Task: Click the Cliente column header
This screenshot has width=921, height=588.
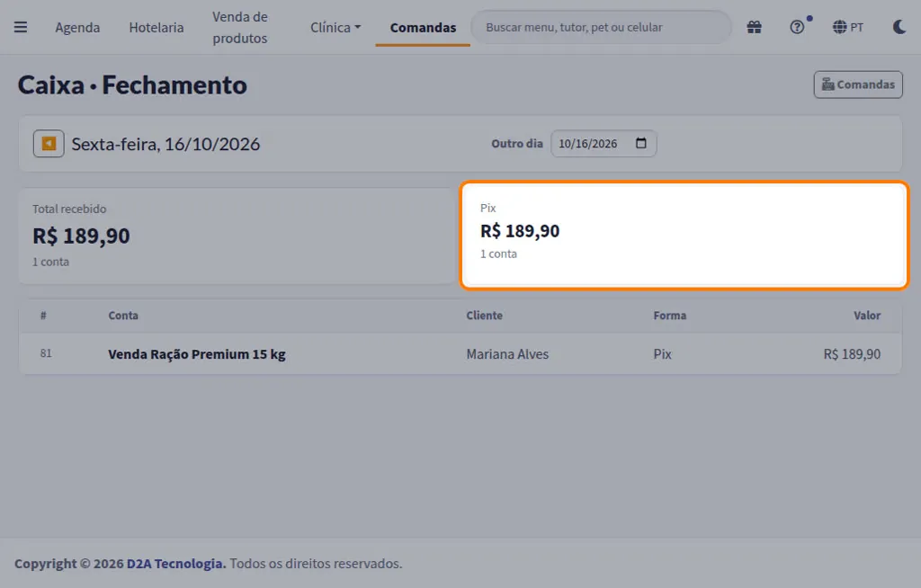Action: pyautogui.click(x=485, y=316)
